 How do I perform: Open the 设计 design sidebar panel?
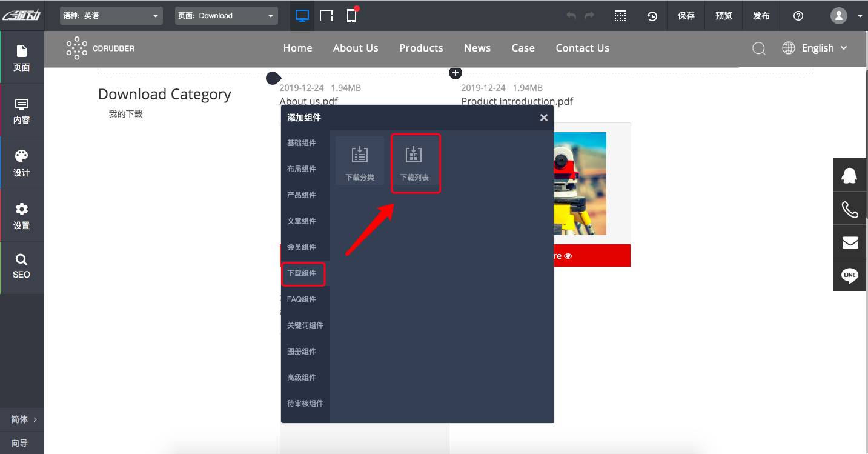tap(22, 163)
